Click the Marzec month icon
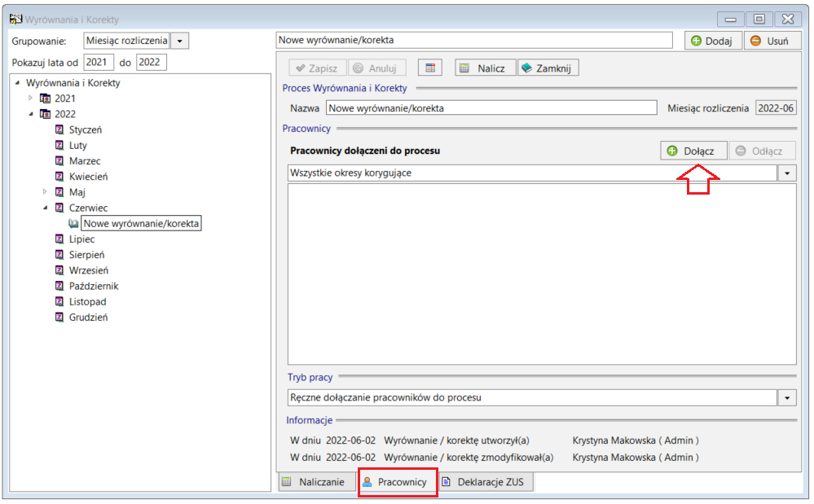This screenshot has width=814, height=504. point(59,160)
